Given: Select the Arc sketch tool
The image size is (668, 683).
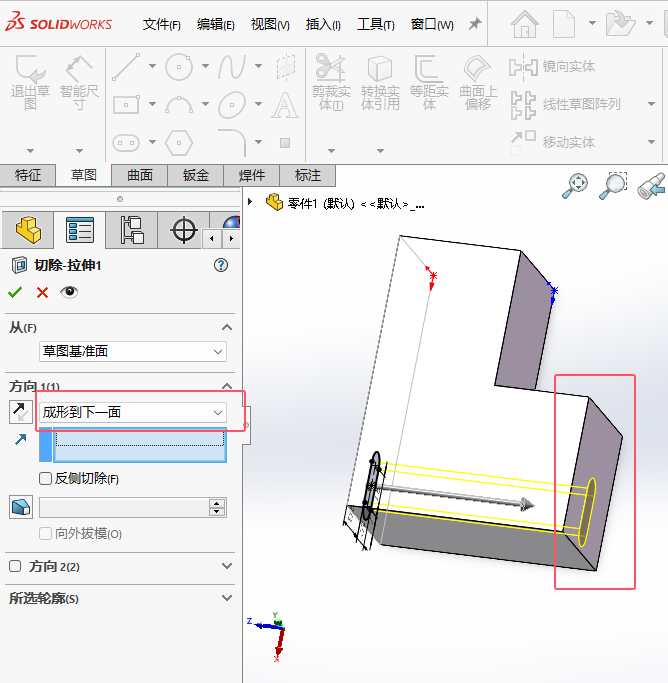Looking at the screenshot, I should pos(179,105).
